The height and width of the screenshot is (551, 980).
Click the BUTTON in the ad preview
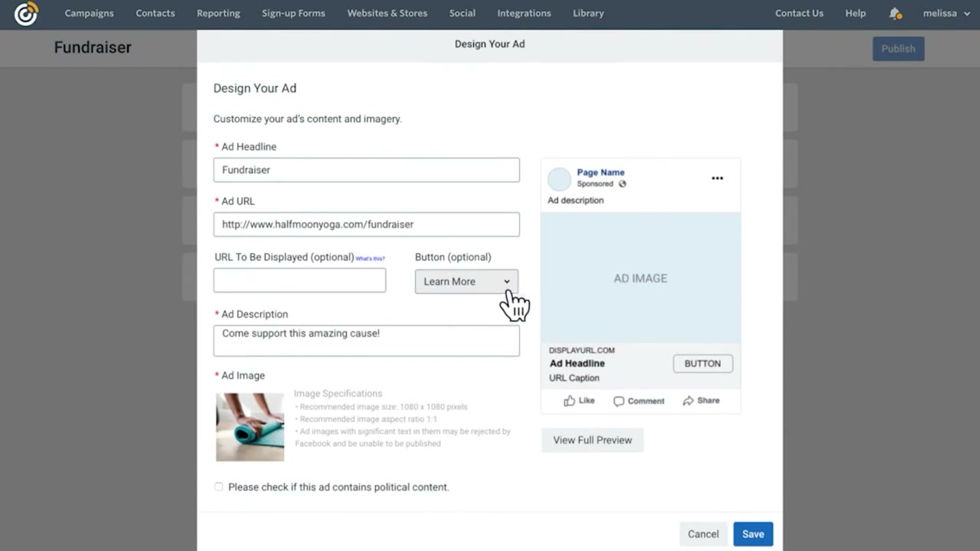703,364
